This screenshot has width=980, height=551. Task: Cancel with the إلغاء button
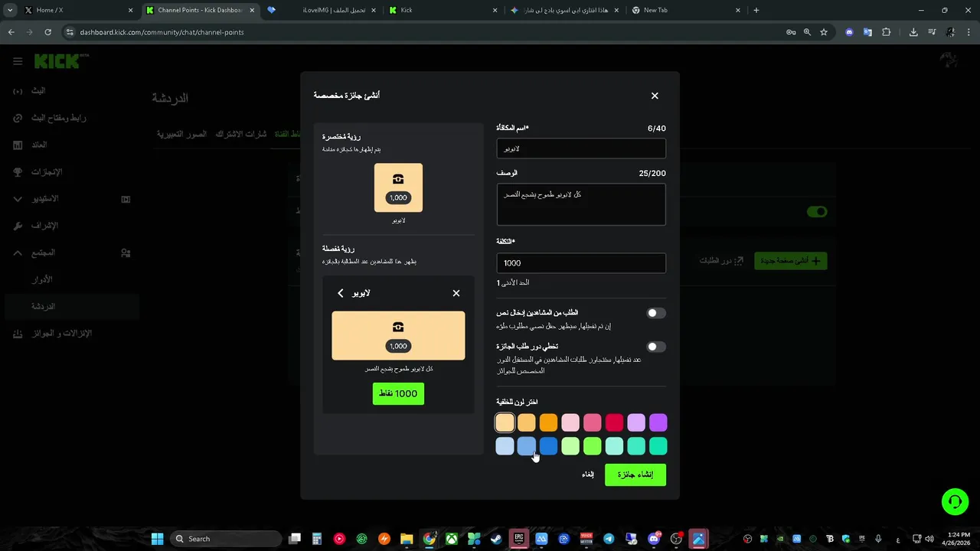[x=588, y=474]
